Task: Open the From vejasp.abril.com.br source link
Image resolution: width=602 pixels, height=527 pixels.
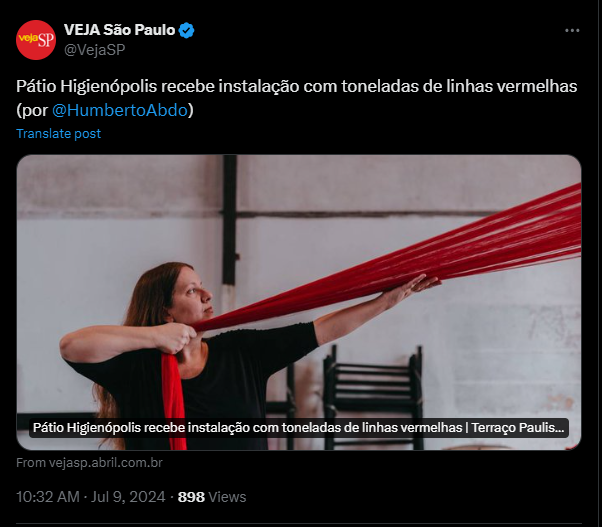Action: (89, 463)
